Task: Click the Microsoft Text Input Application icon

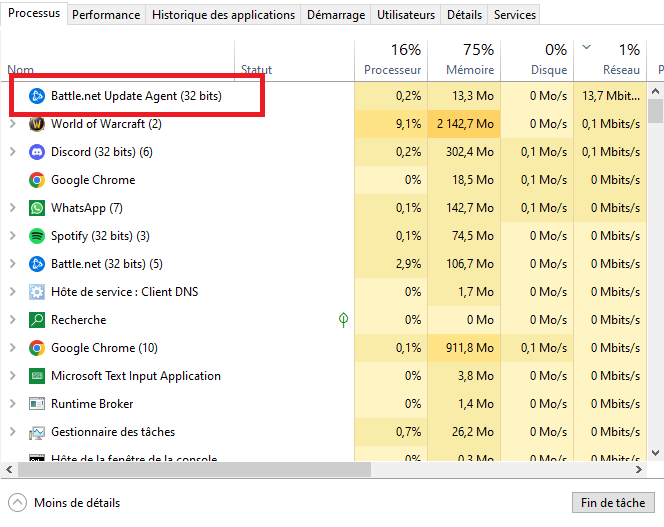Action: coord(37,376)
